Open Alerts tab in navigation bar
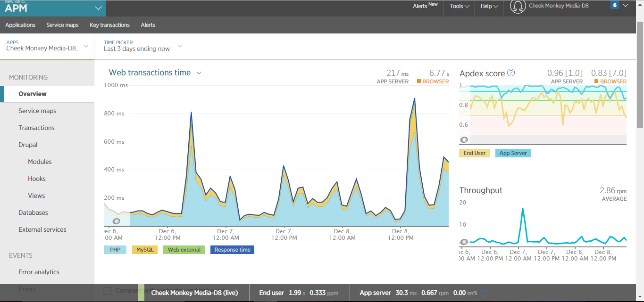Image resolution: width=644 pixels, height=302 pixels. point(148,25)
